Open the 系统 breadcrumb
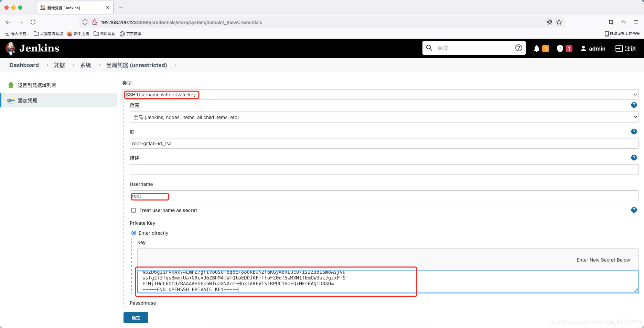The image size is (644, 328). tap(85, 65)
